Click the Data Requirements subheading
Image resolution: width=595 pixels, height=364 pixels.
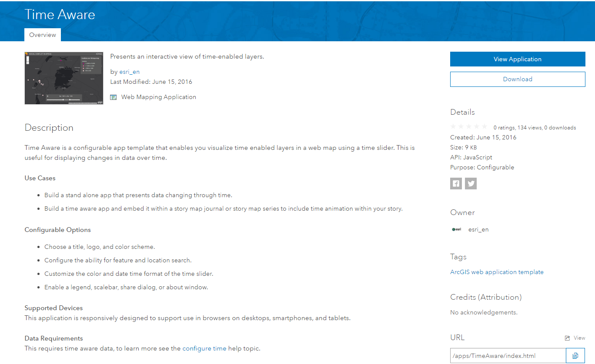pyautogui.click(x=53, y=338)
